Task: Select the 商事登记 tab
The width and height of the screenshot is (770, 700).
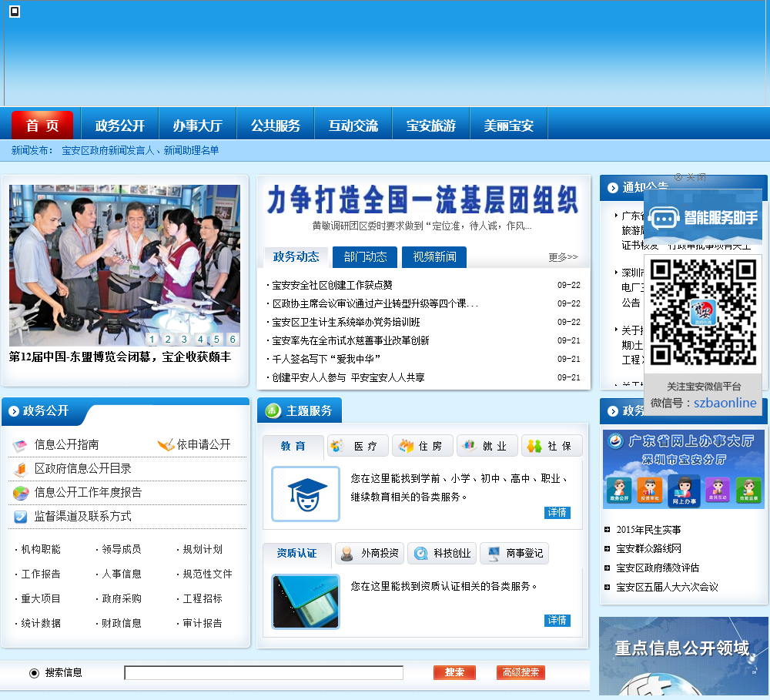Action: [514, 554]
